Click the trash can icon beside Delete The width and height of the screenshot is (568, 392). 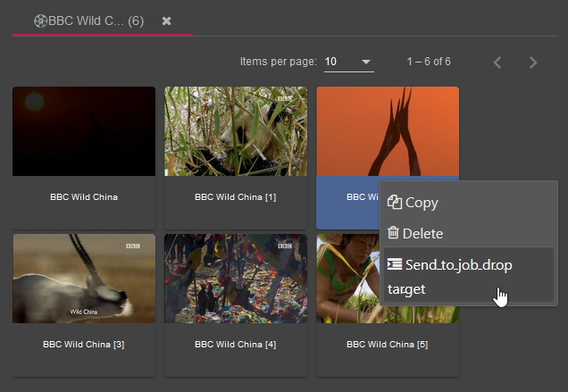point(393,232)
